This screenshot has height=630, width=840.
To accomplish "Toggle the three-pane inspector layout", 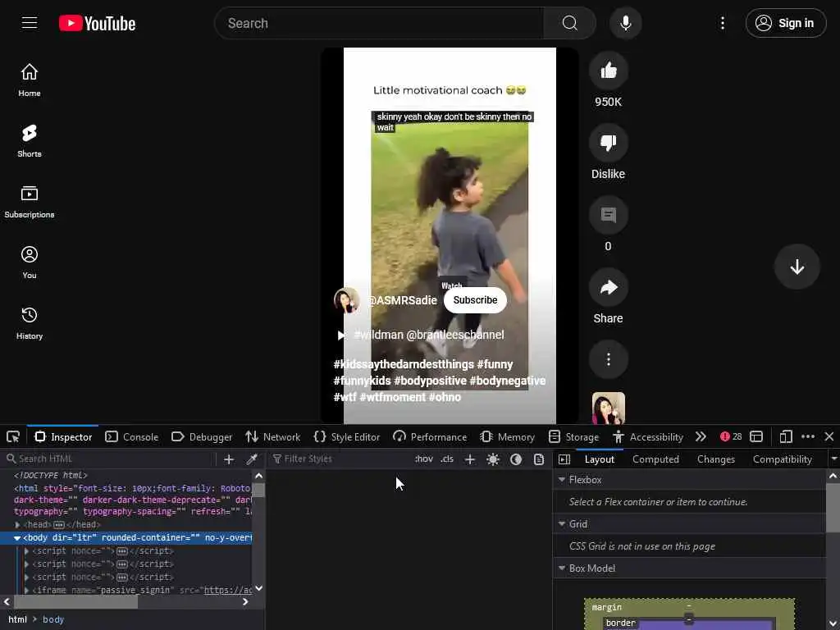I will [564, 459].
